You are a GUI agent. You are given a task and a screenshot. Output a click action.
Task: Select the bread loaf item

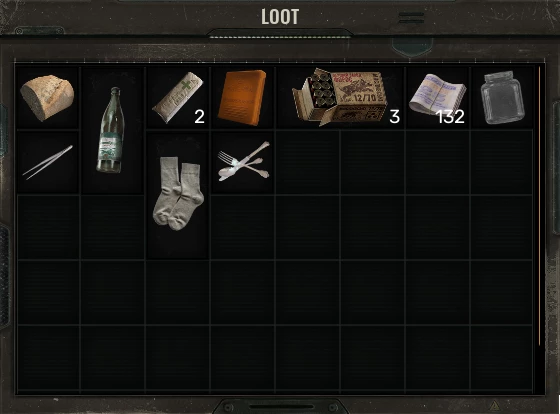point(47,98)
